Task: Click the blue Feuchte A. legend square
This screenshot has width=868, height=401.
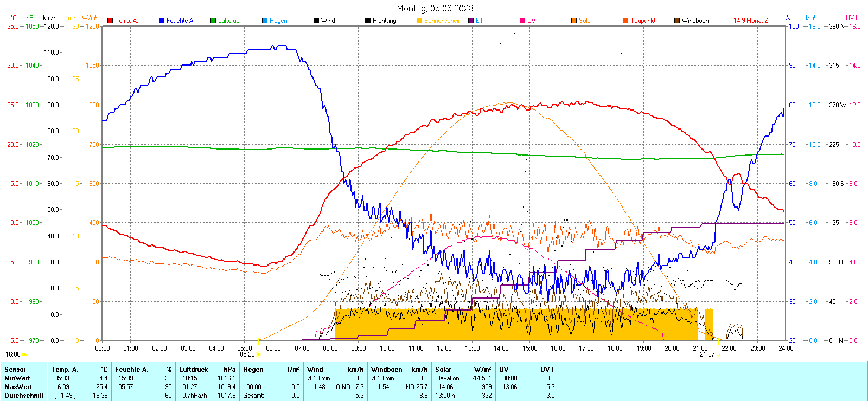Action: [x=162, y=21]
